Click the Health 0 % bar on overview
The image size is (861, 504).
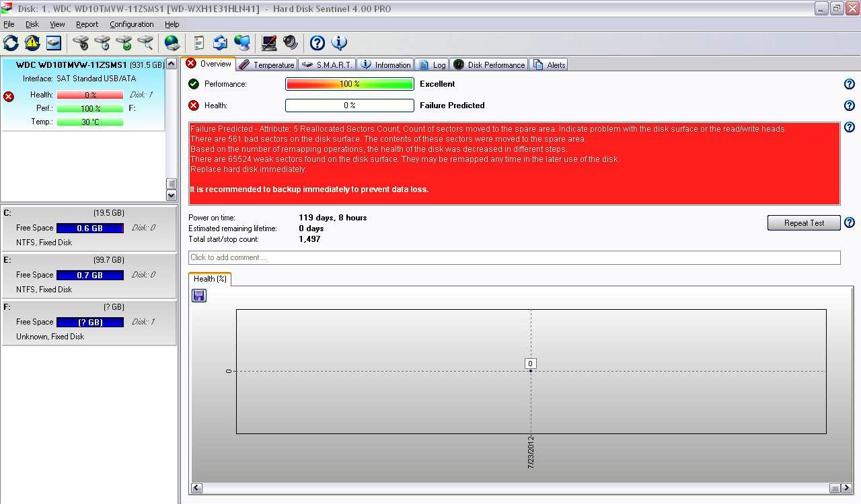point(350,106)
